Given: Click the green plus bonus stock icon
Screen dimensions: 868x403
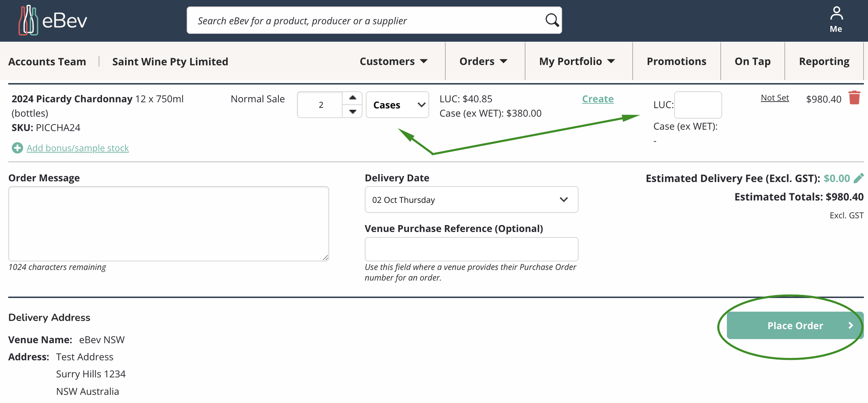Looking at the screenshot, I should tap(17, 148).
